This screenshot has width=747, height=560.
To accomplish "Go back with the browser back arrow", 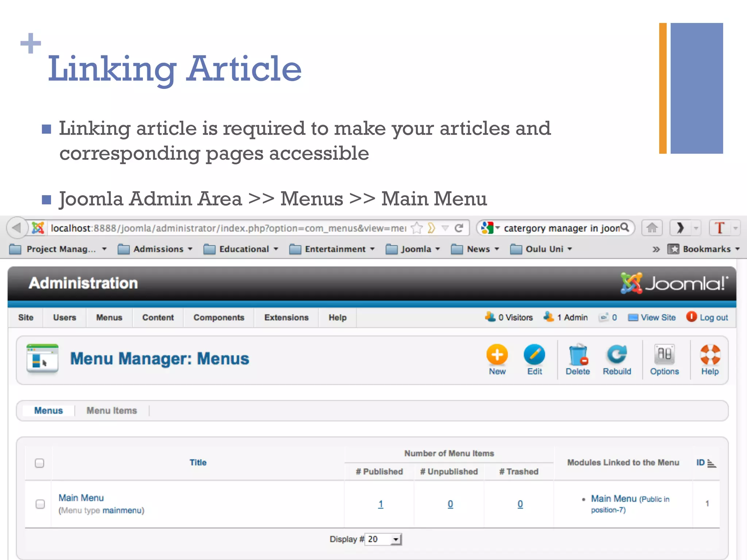I will 16,228.
